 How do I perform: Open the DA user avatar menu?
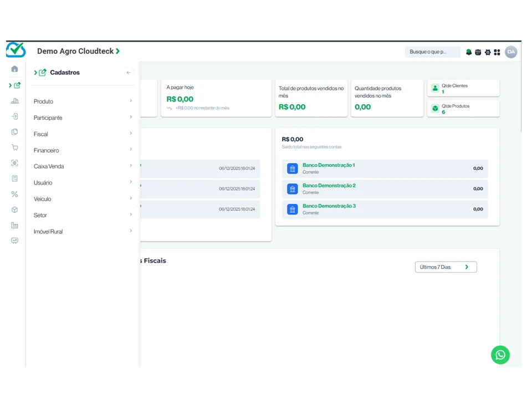click(x=511, y=52)
